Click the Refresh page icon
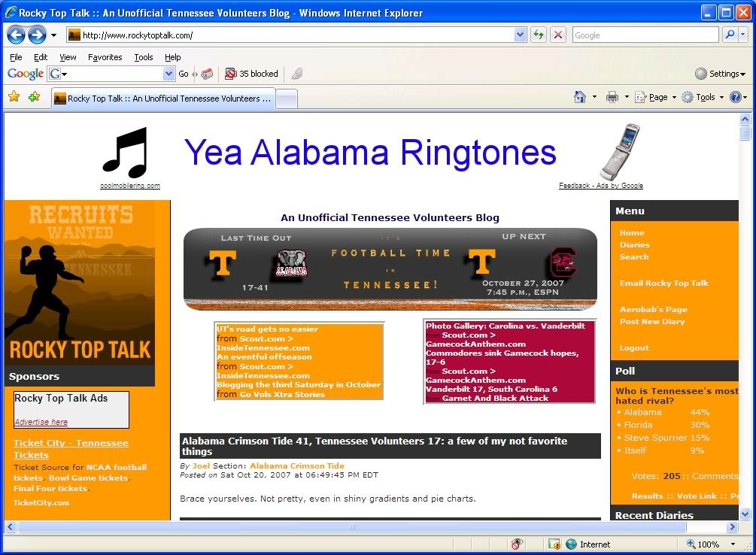This screenshot has height=555, width=756. (x=539, y=35)
